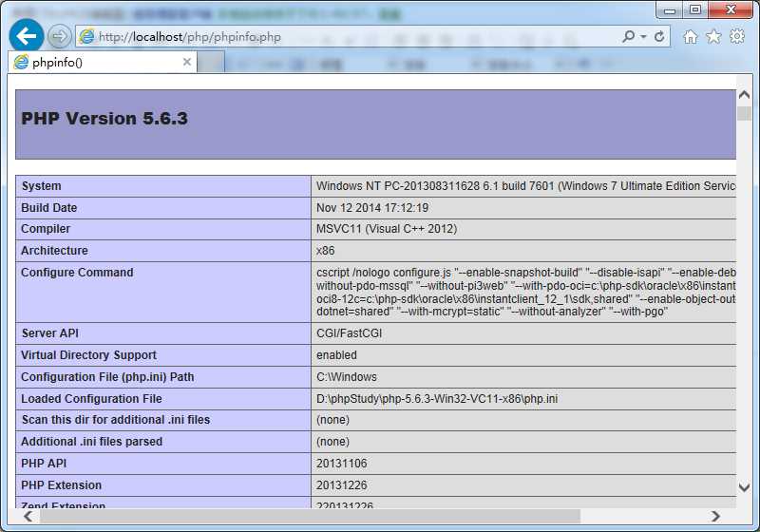
Task: Select the phpinfo() tab
Action: 103,62
